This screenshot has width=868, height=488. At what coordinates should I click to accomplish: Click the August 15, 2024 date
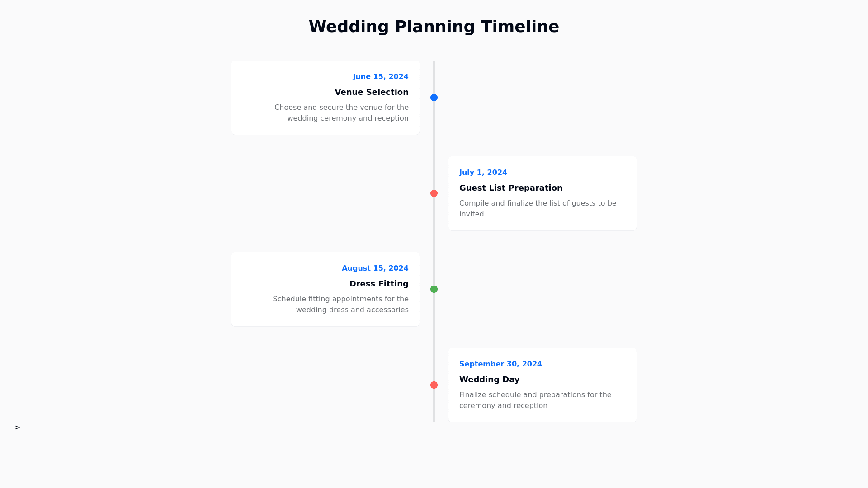375,268
